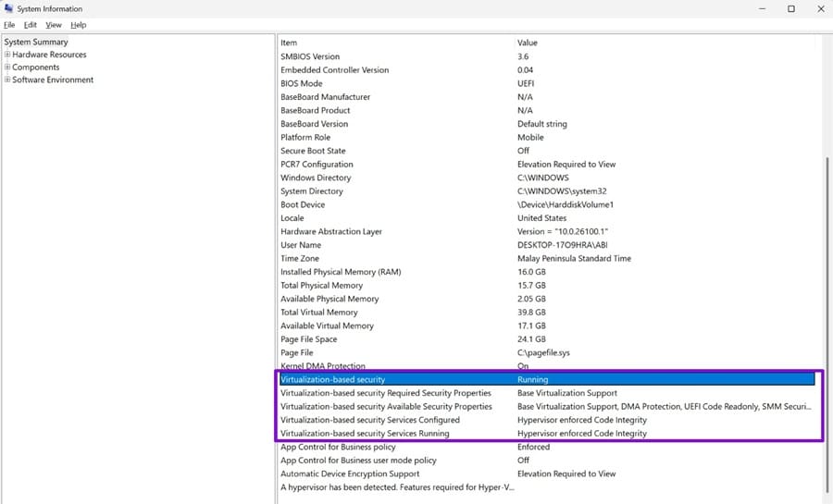The height and width of the screenshot is (504, 833).
Task: Select the Virtualization-based security row
Action: click(x=547, y=379)
